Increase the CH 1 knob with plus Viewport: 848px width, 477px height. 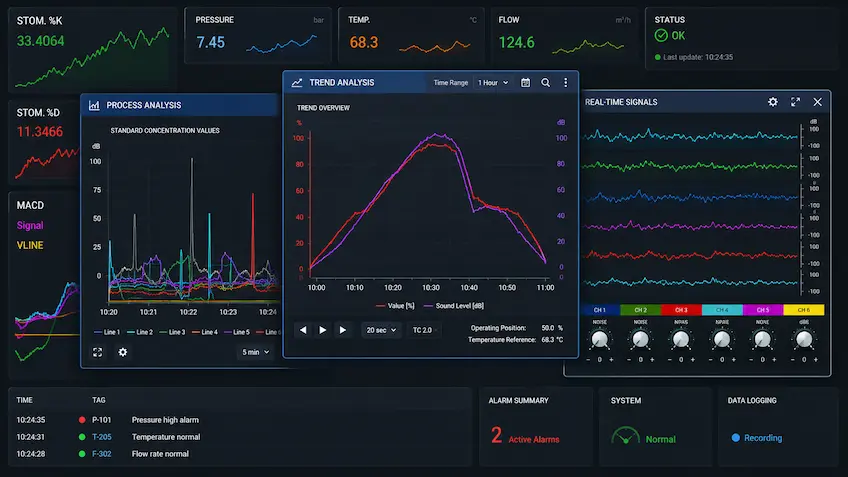tap(611, 360)
